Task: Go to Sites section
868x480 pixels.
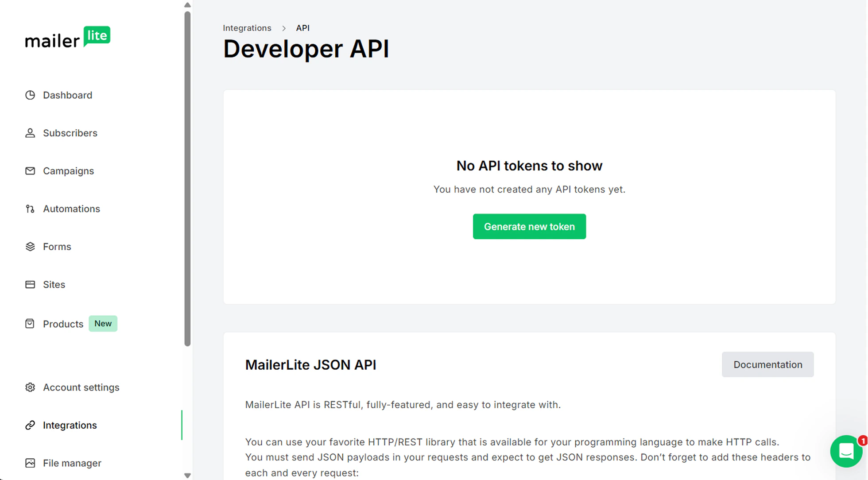Action: (54, 284)
